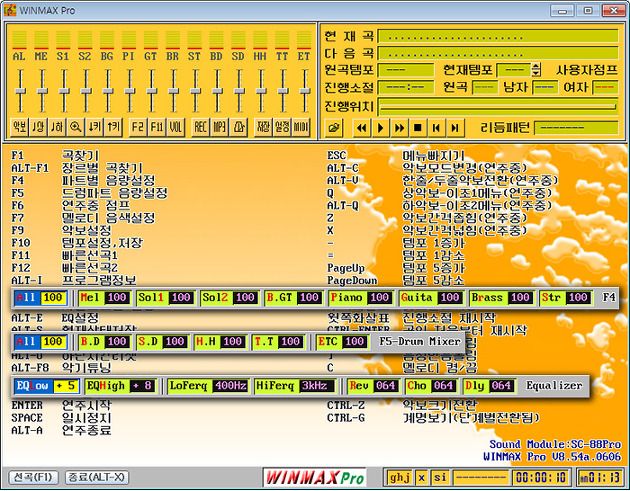Click the play button
Screen dimensions: 630x491
pos(380,128)
